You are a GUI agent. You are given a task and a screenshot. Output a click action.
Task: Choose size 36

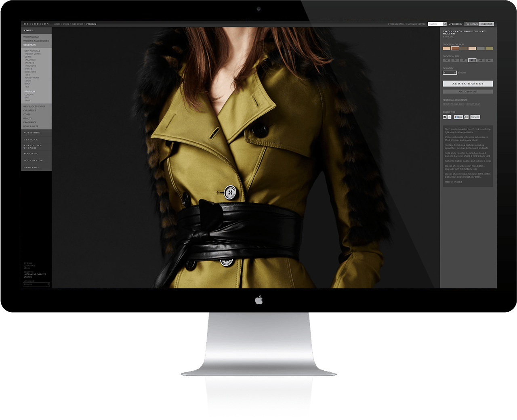pos(447,60)
